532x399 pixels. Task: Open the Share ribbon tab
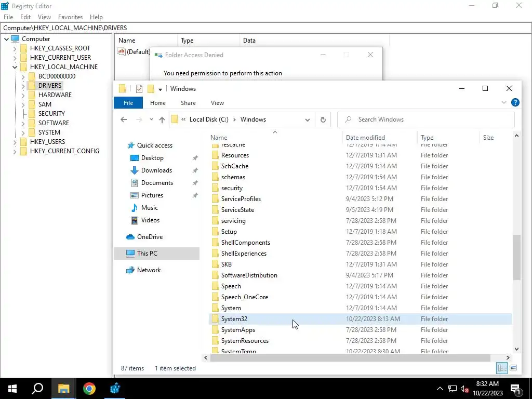point(188,103)
